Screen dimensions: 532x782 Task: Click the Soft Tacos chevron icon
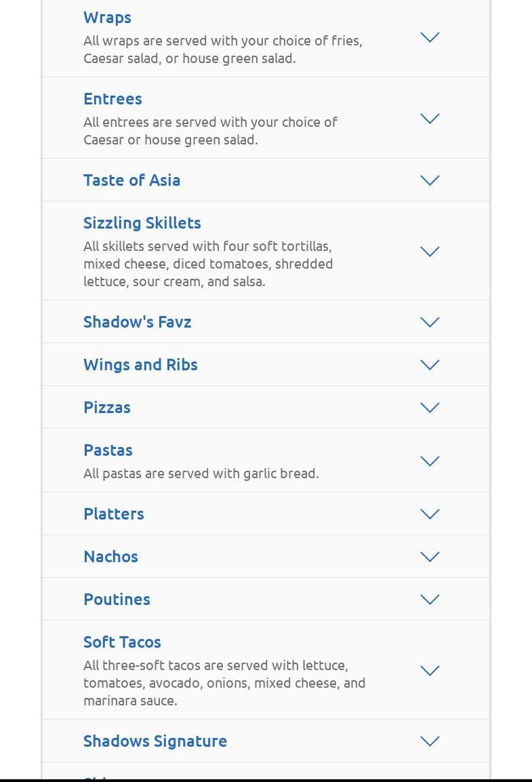point(430,671)
